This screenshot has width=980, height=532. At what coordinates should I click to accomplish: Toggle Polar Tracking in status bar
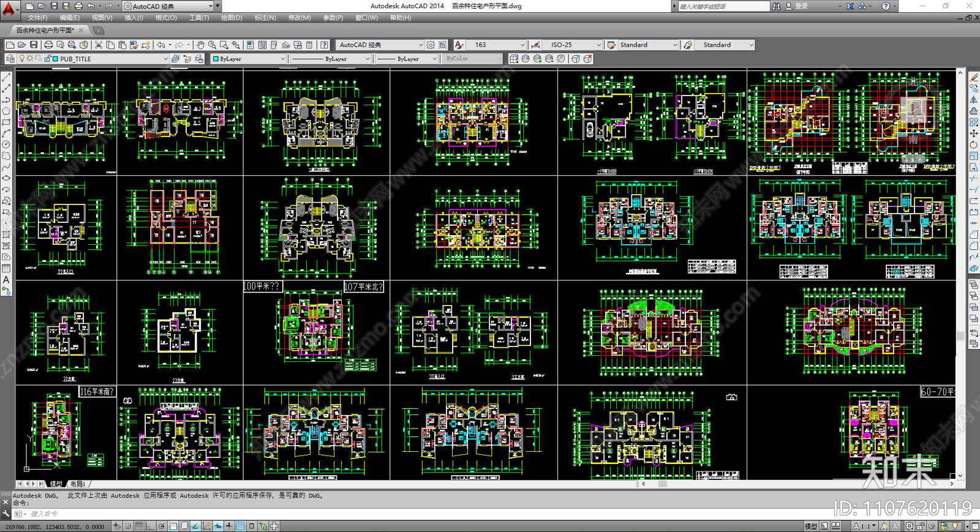tap(162, 526)
